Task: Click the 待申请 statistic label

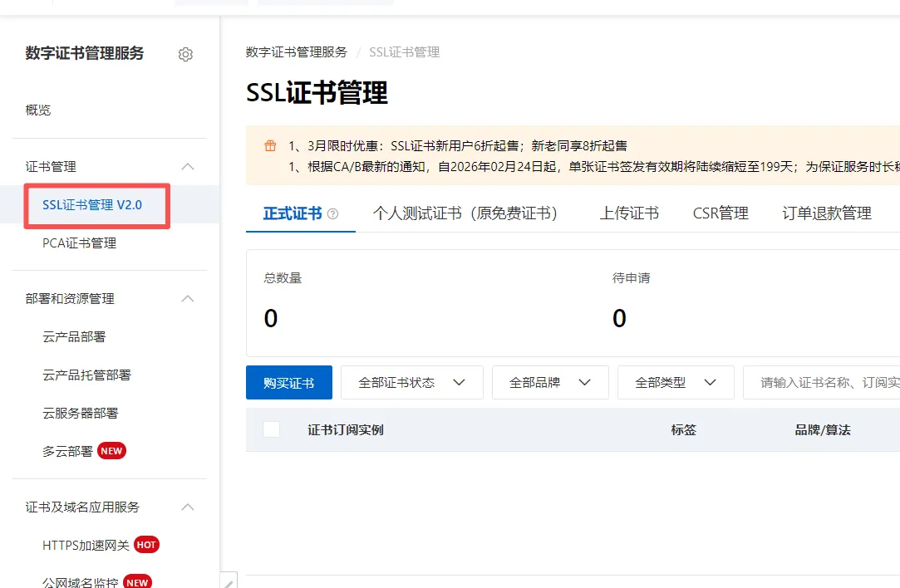Action: (631, 278)
